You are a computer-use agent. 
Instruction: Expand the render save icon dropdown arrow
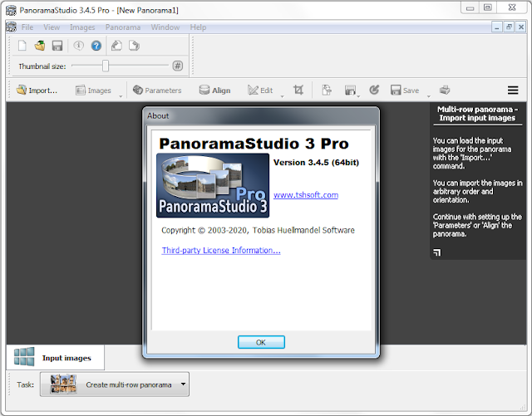(358, 96)
